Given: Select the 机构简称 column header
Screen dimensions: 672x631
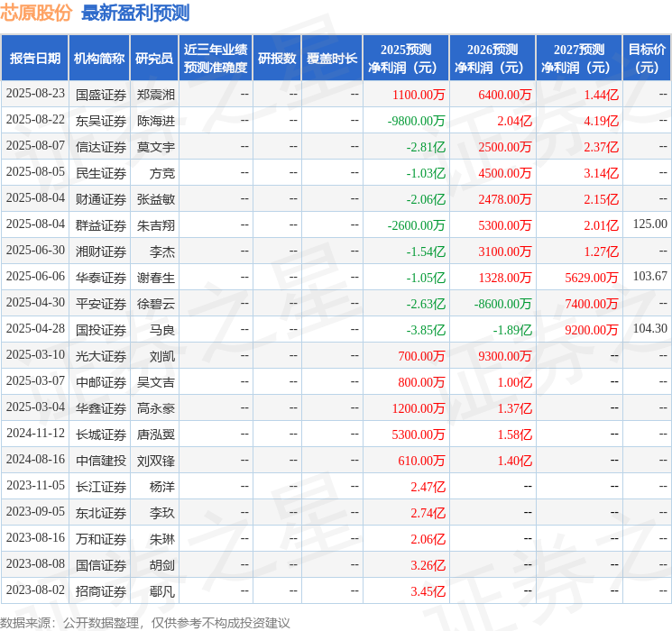Looking at the screenshot, I should tap(99, 58).
